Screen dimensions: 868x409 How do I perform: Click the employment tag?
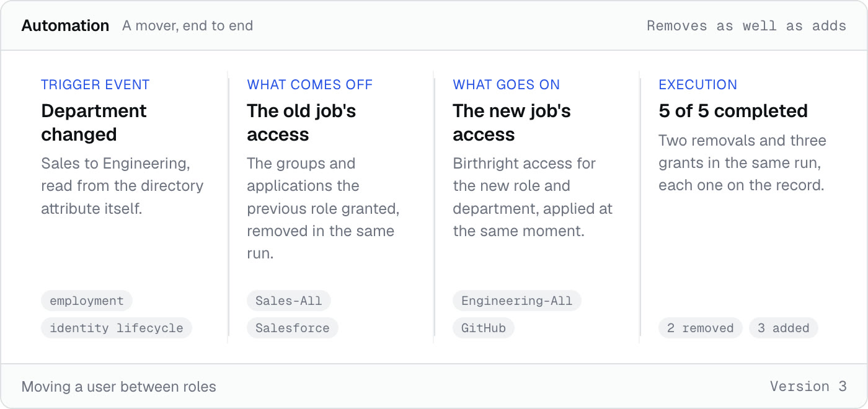87,301
